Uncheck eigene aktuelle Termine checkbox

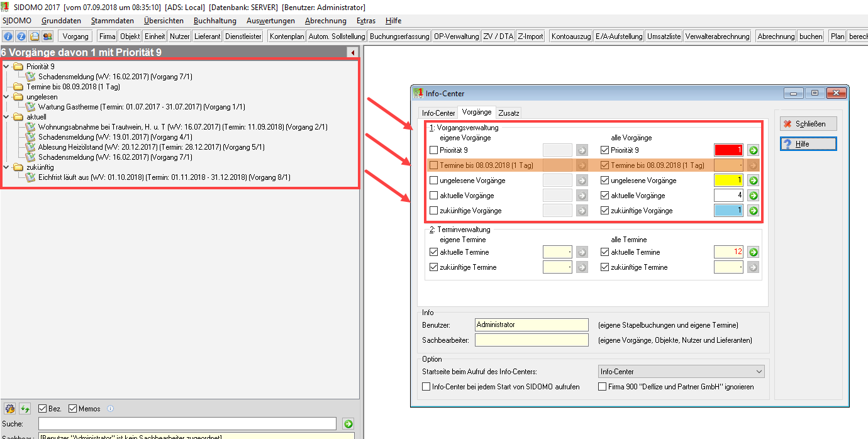click(433, 252)
